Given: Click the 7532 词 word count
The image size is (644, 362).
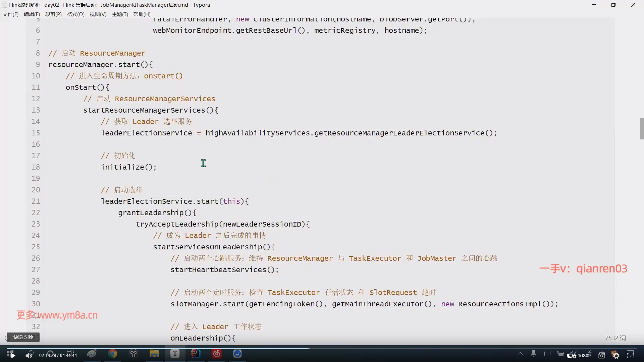Looking at the screenshot, I should pos(615,338).
